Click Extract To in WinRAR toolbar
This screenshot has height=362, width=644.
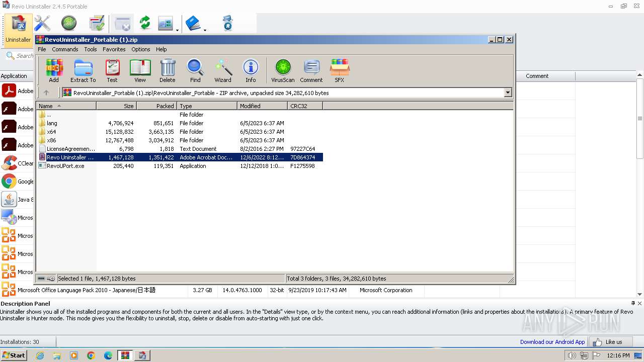tap(83, 70)
